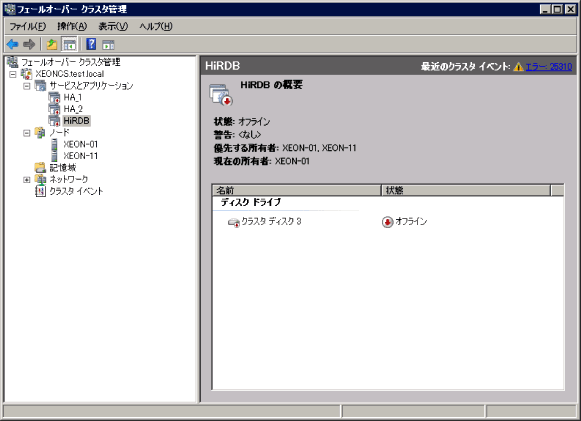581x421 pixels.
Task: Click the red offline status icon
Action: [387, 222]
